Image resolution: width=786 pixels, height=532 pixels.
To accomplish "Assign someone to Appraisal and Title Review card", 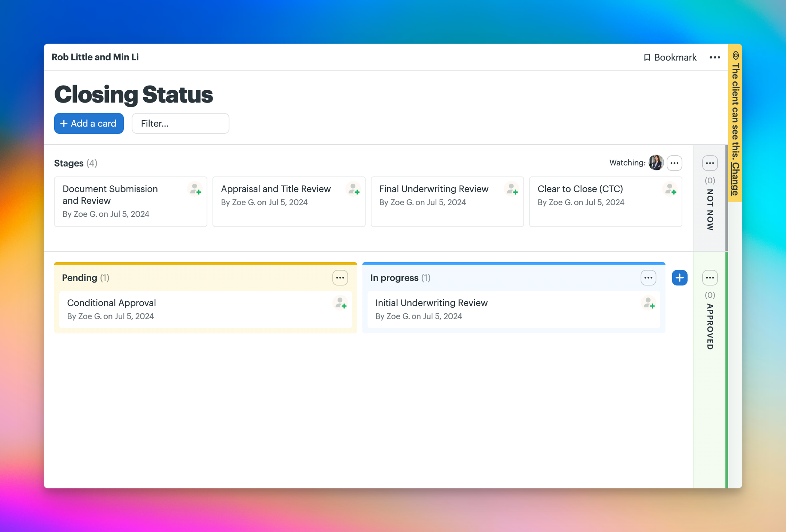I will [x=354, y=189].
